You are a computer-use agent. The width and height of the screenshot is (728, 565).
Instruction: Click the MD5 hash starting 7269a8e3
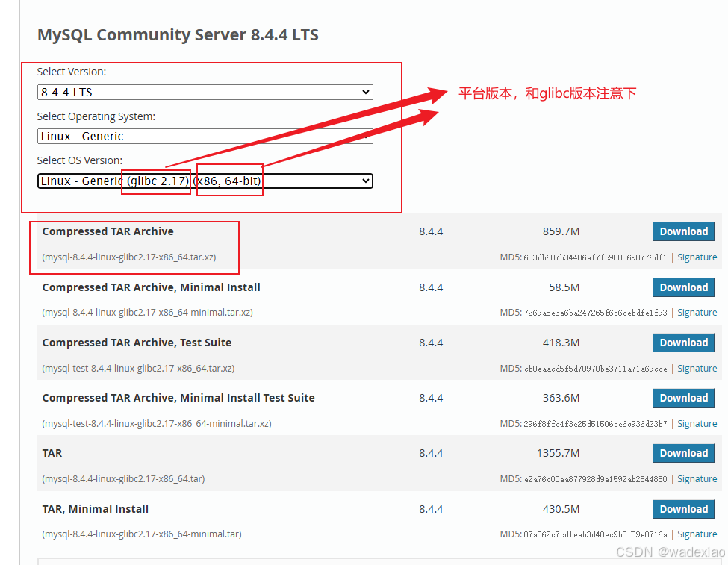[595, 313]
